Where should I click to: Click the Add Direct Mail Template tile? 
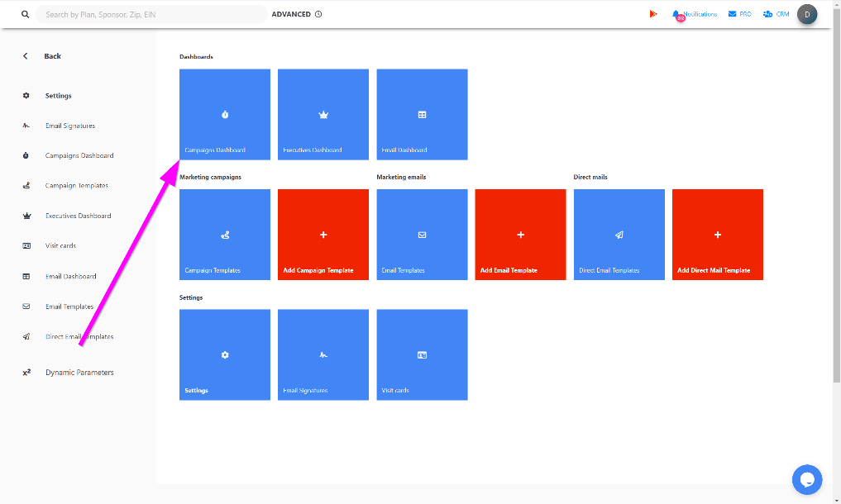tap(717, 235)
